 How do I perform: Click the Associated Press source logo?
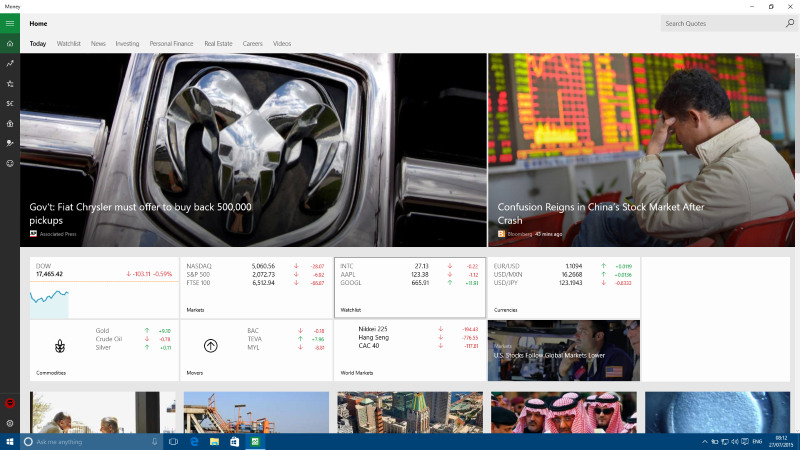[x=33, y=234]
